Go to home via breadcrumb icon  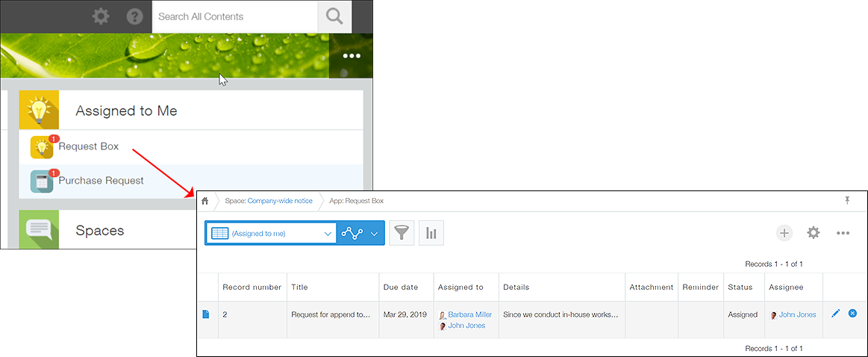205,201
